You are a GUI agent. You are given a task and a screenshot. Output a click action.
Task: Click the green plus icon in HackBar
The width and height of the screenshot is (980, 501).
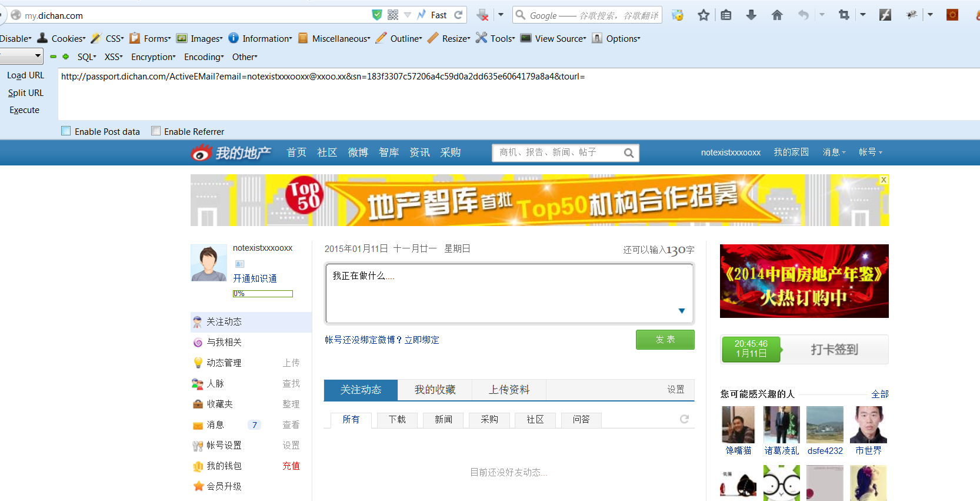(x=65, y=57)
